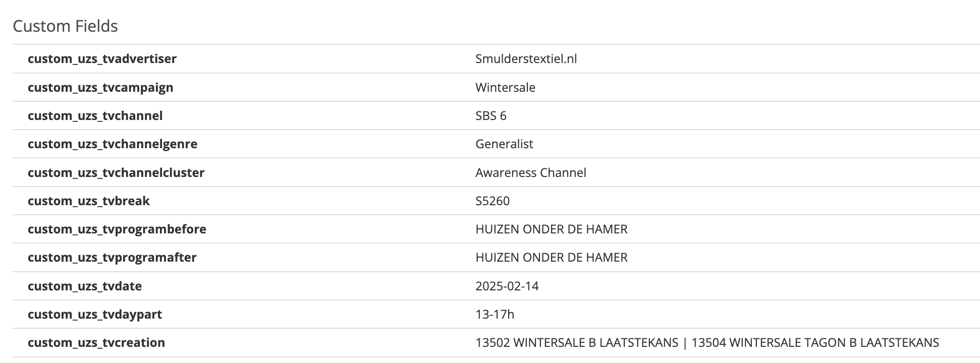Select the 2025-02-14 date value

point(507,286)
